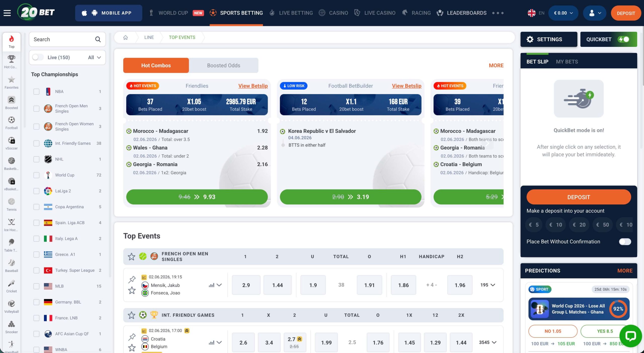Switch to Boosted Odds tab
Viewport: 644px width, 353px height.
(x=223, y=65)
